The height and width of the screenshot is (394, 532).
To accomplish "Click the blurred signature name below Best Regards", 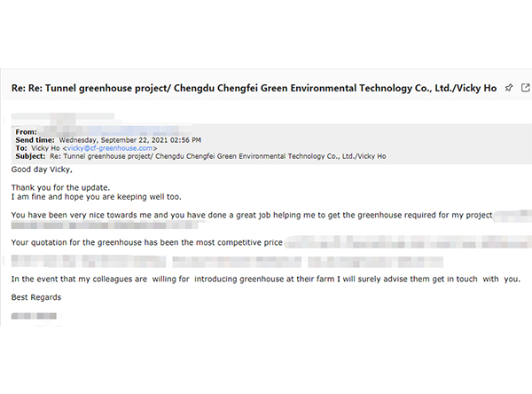I will 34,316.
